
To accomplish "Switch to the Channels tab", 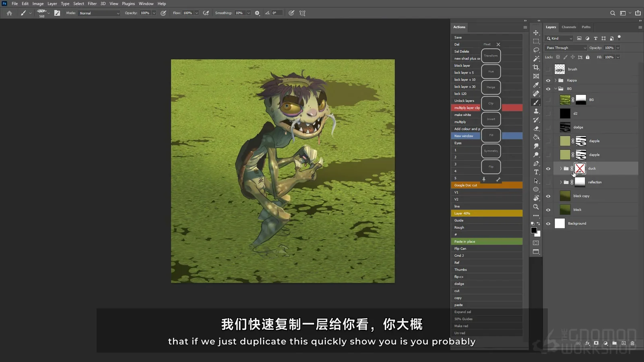I will [x=569, y=27].
